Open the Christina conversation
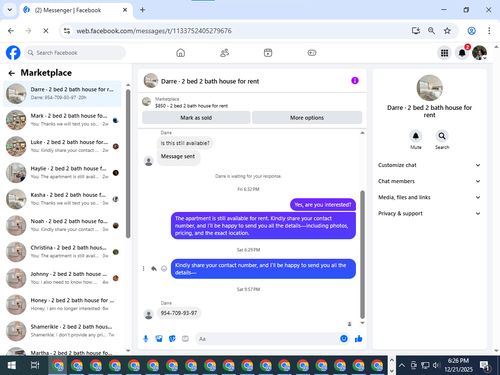 coord(62,252)
